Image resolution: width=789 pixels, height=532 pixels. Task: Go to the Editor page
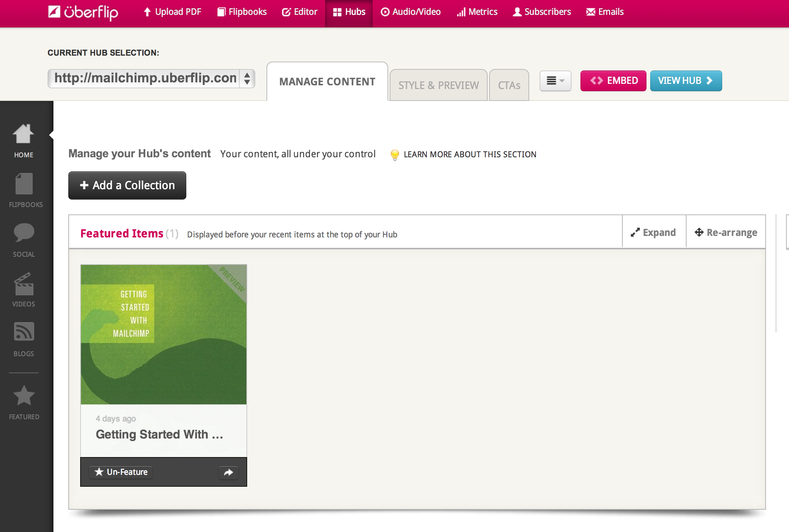299,12
